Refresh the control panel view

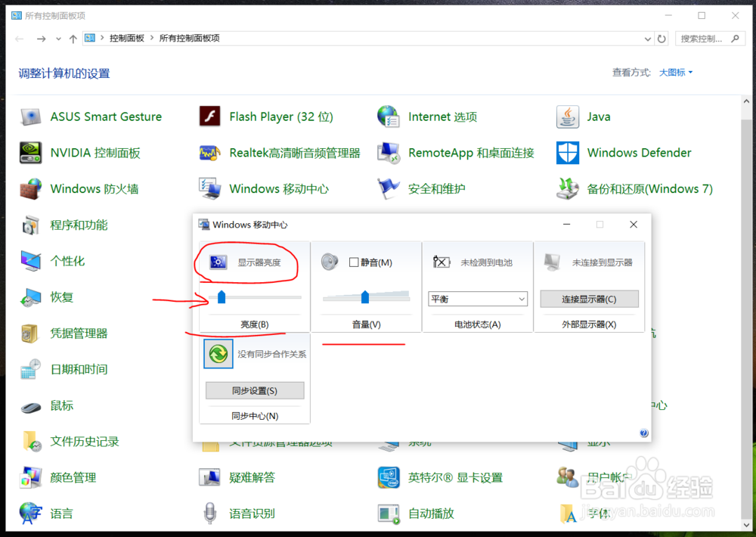[x=661, y=39]
